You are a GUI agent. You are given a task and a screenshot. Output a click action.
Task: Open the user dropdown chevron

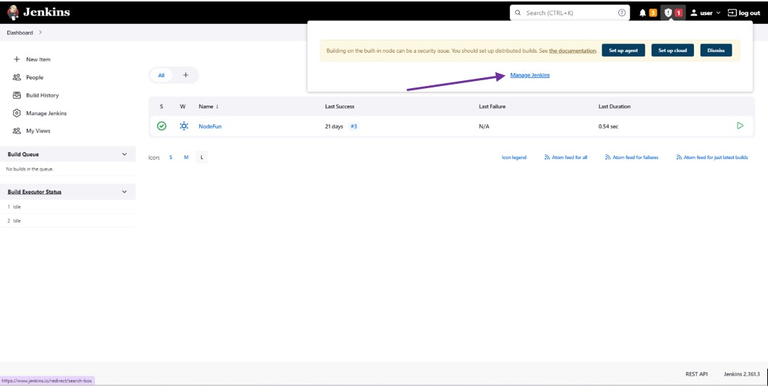pos(719,13)
